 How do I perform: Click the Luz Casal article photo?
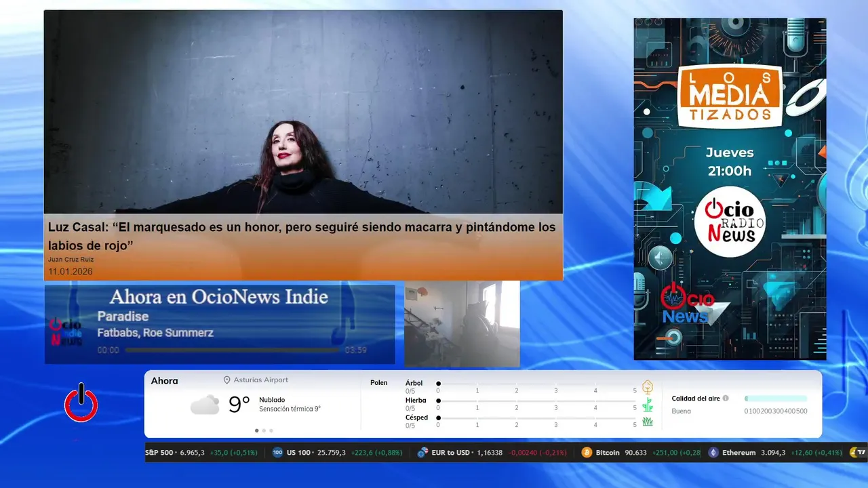click(x=303, y=112)
